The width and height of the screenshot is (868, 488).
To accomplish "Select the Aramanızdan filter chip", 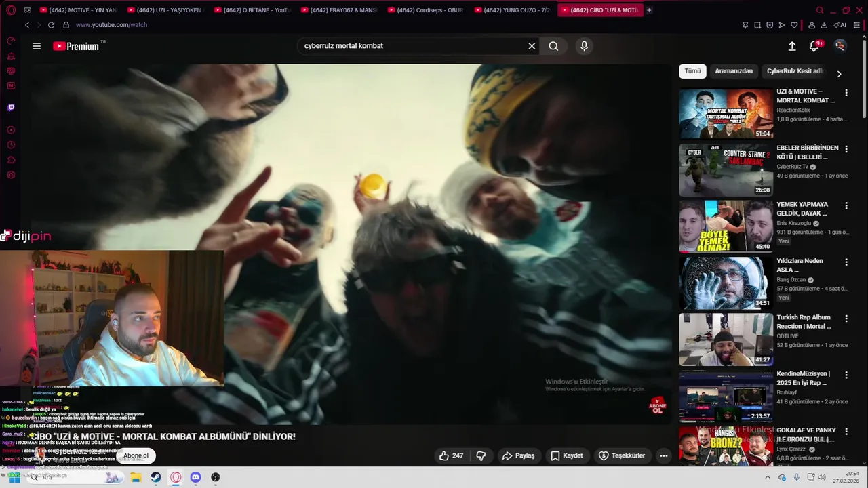I will tap(734, 71).
